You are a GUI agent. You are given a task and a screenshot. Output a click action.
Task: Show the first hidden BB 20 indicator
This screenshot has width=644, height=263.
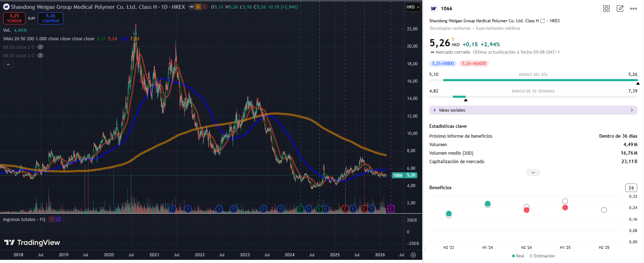point(40,47)
